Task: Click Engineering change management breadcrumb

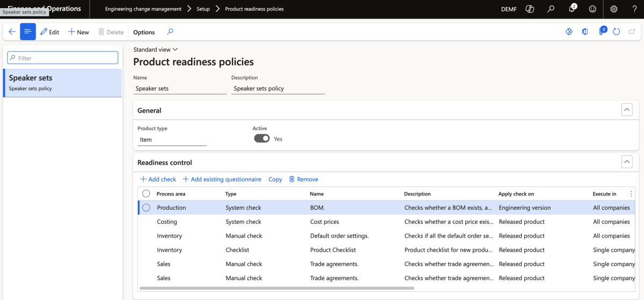Action: [x=143, y=9]
